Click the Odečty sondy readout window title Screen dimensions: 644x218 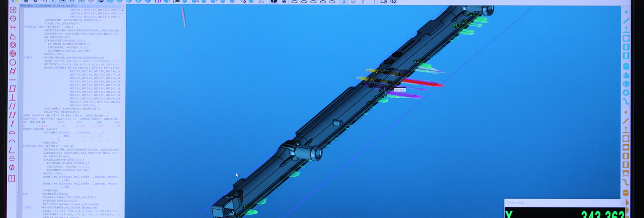(x=515, y=203)
